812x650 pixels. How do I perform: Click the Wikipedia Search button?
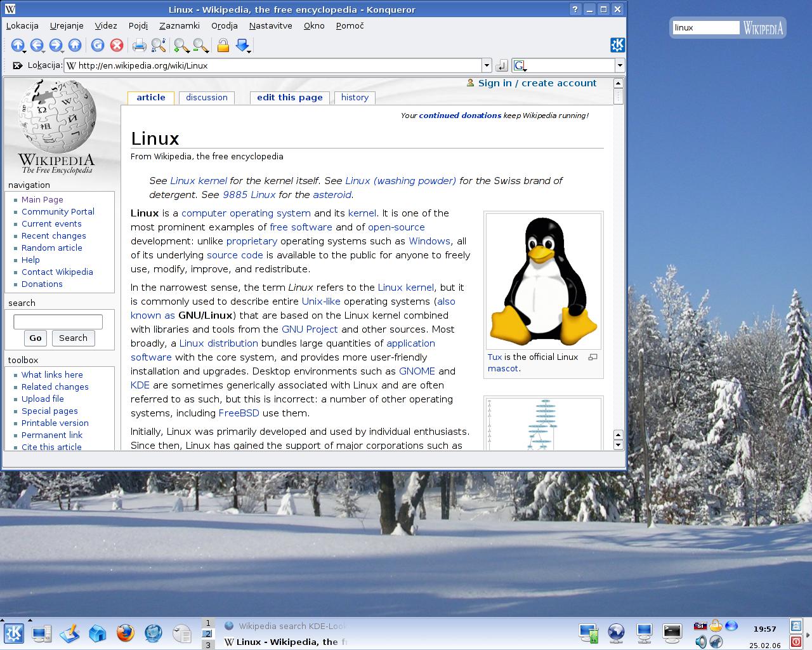point(73,338)
